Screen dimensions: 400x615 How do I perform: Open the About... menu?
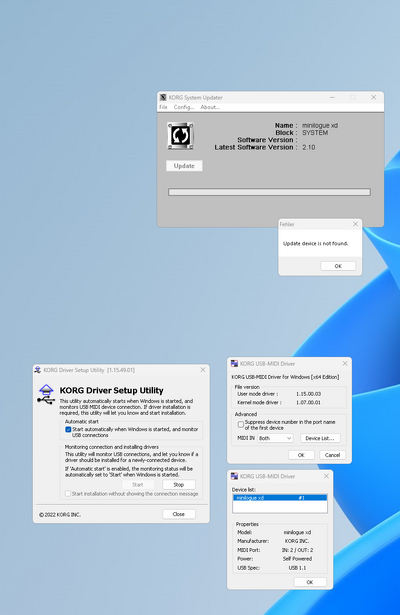[210, 107]
